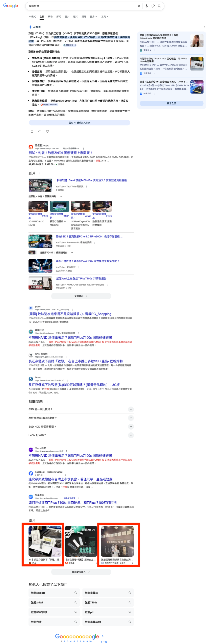Switch to the AI 模式 tab

pos(32,17)
